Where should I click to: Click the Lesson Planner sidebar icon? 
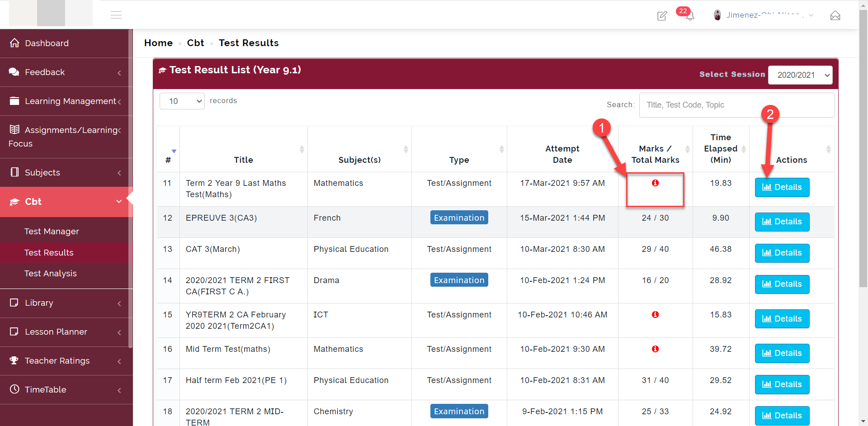[x=14, y=331]
